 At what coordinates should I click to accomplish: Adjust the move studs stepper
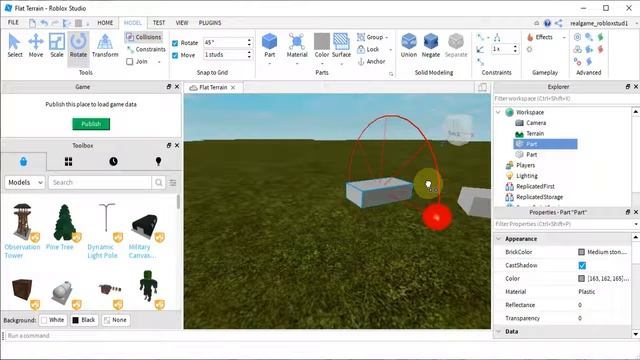pos(249,55)
